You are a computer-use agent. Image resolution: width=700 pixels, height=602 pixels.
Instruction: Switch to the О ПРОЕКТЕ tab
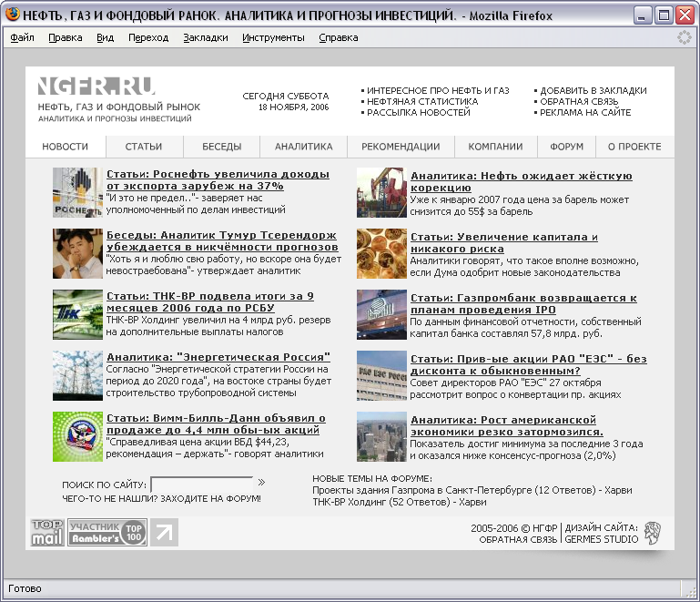pyautogui.click(x=634, y=147)
